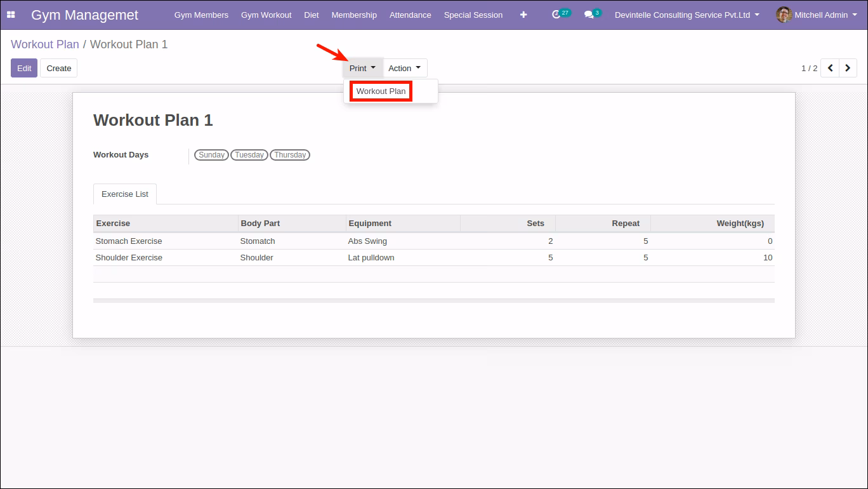Click Mitchell Admin avatar picture

pyautogui.click(x=784, y=15)
